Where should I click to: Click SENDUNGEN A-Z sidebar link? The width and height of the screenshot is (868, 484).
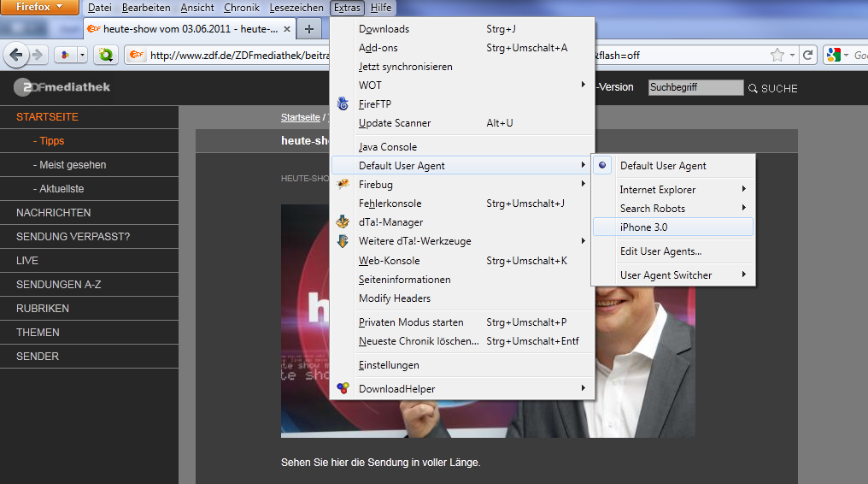pyautogui.click(x=59, y=284)
